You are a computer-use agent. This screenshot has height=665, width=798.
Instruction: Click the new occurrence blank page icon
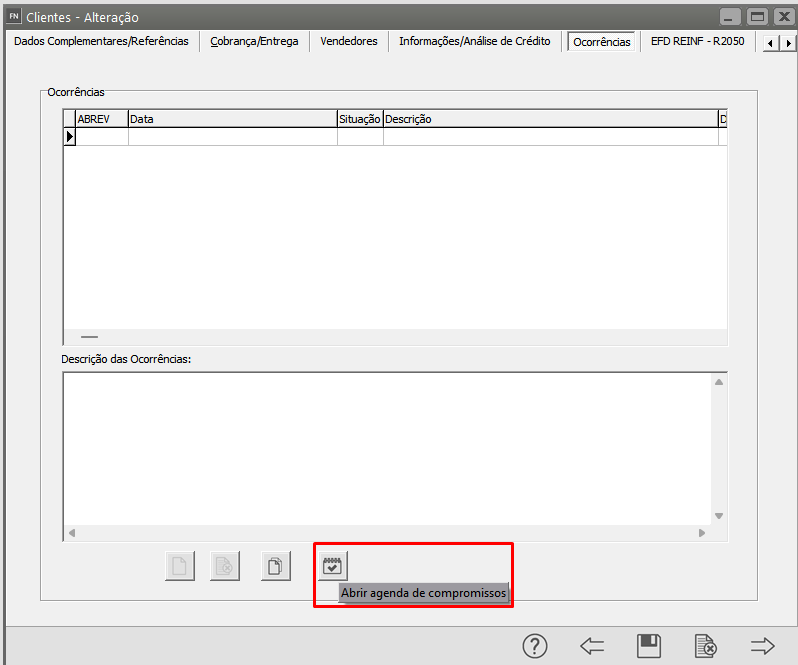[x=179, y=566]
